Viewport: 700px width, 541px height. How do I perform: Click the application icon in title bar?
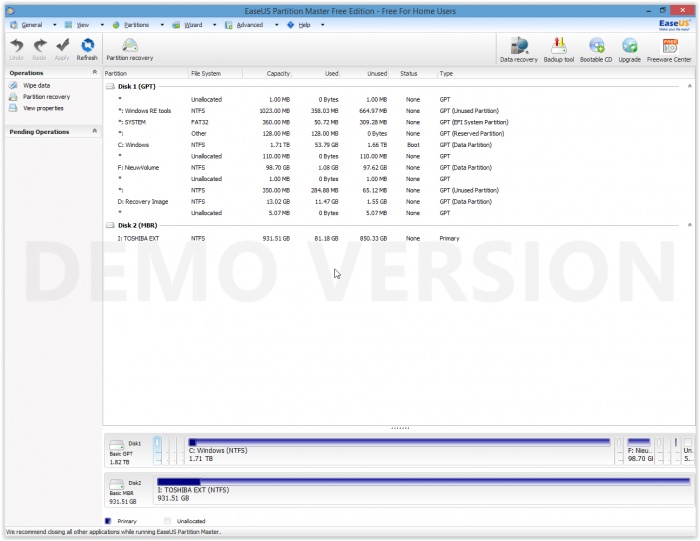[10, 11]
